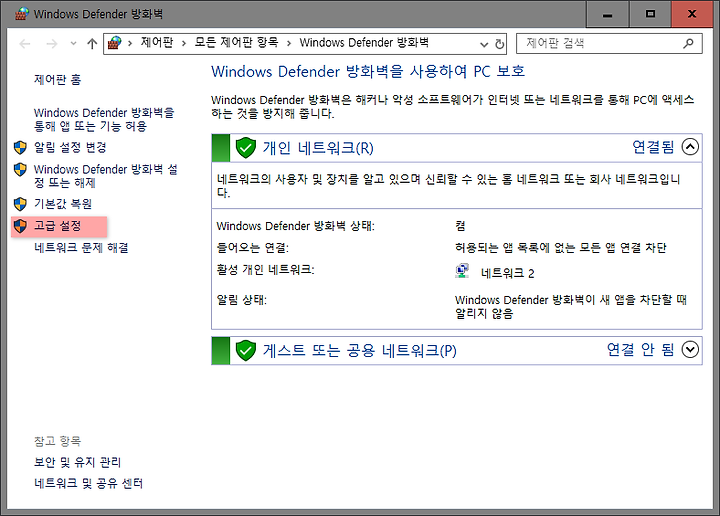Image resolution: width=720 pixels, height=516 pixels.
Task: Click the 네트워크 2 network icon
Action: [462, 271]
